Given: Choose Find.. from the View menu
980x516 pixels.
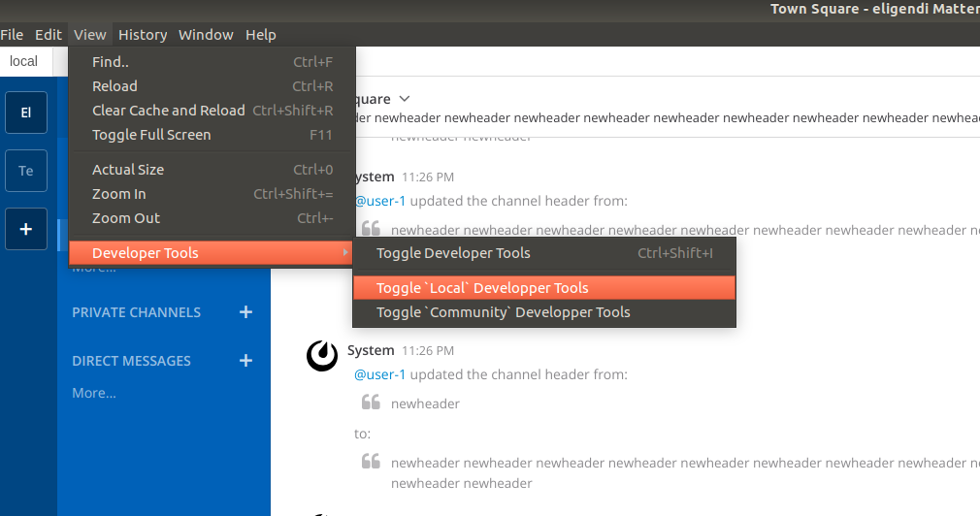Looking at the screenshot, I should coord(212,62).
